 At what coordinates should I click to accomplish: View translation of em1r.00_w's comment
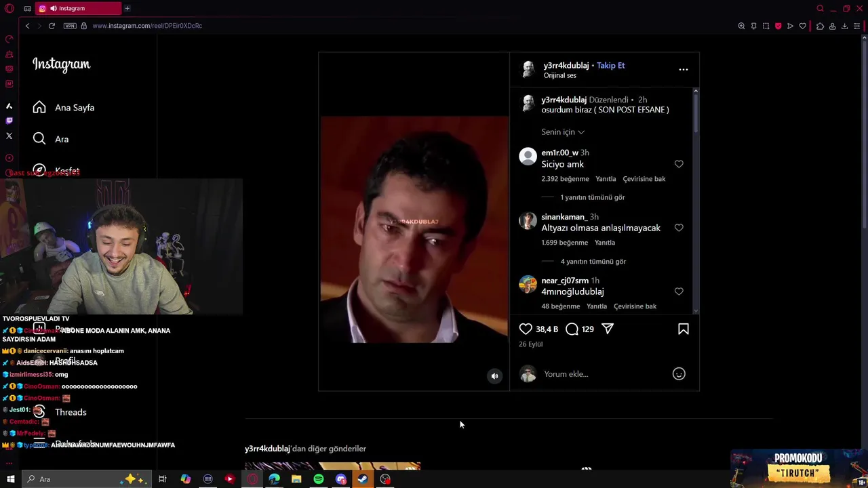pos(644,179)
